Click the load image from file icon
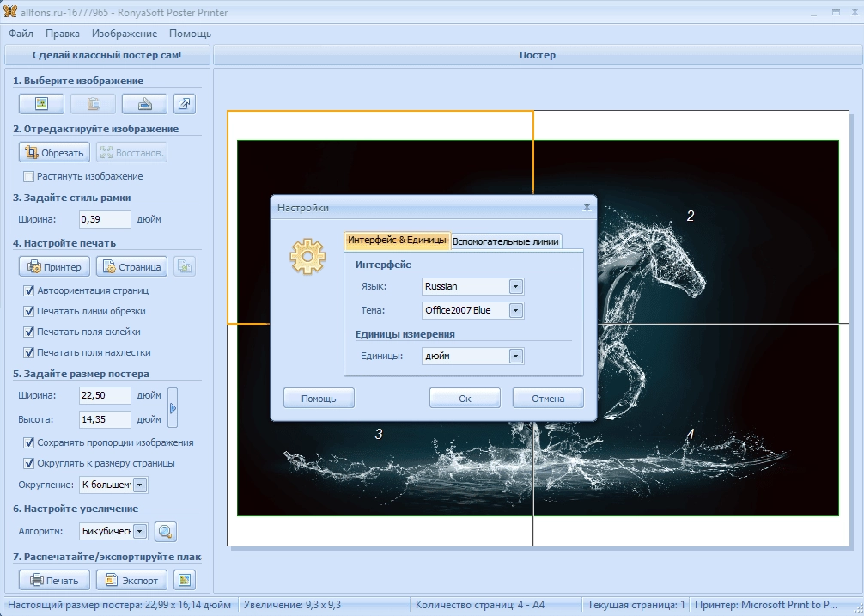 41,104
